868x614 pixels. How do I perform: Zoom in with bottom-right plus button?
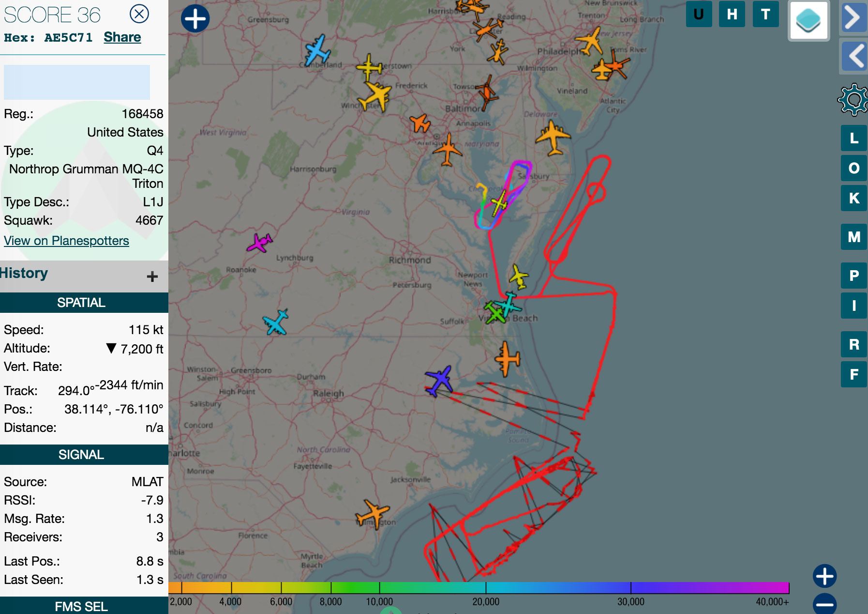[825, 576]
